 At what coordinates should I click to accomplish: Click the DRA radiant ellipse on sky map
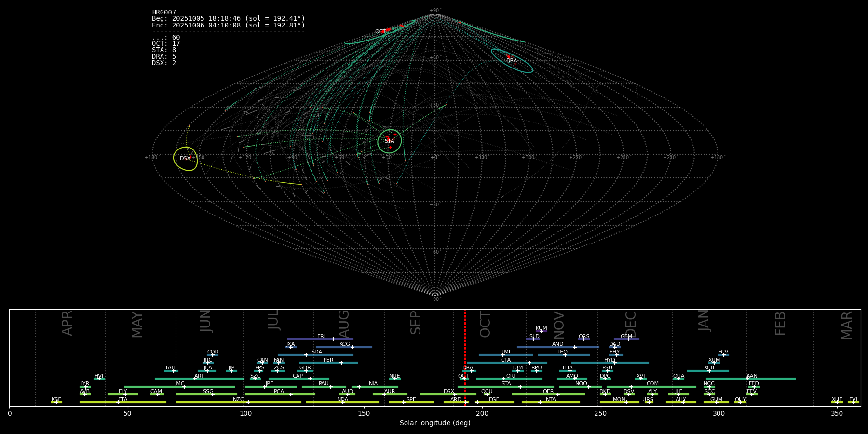(512, 61)
